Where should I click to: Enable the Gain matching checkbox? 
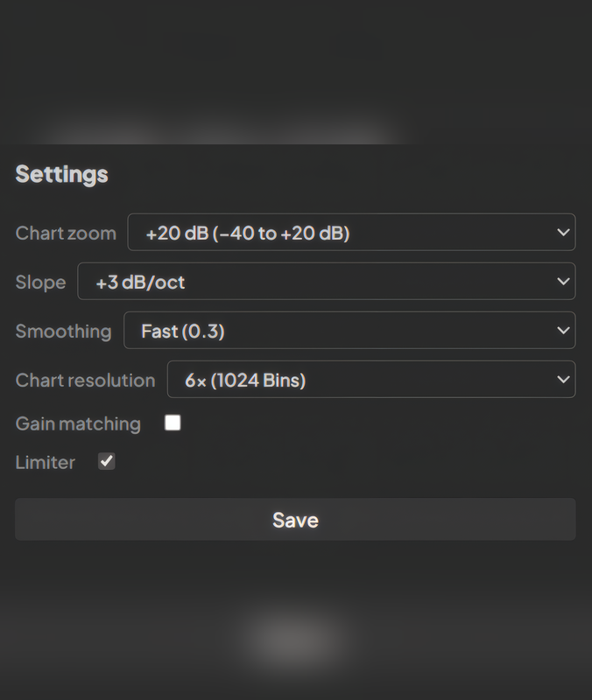[173, 423]
